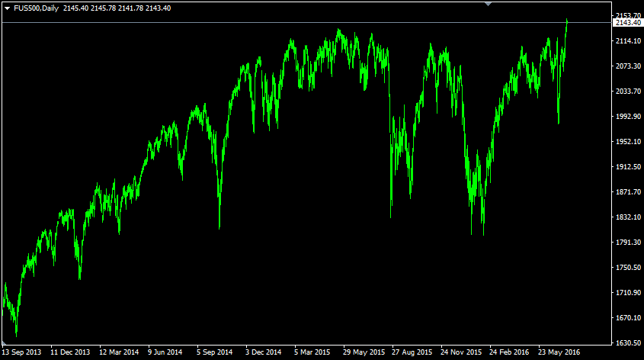Click the 1912.50 price axis label
Viewport: 644px width, 360px height.
point(628,167)
